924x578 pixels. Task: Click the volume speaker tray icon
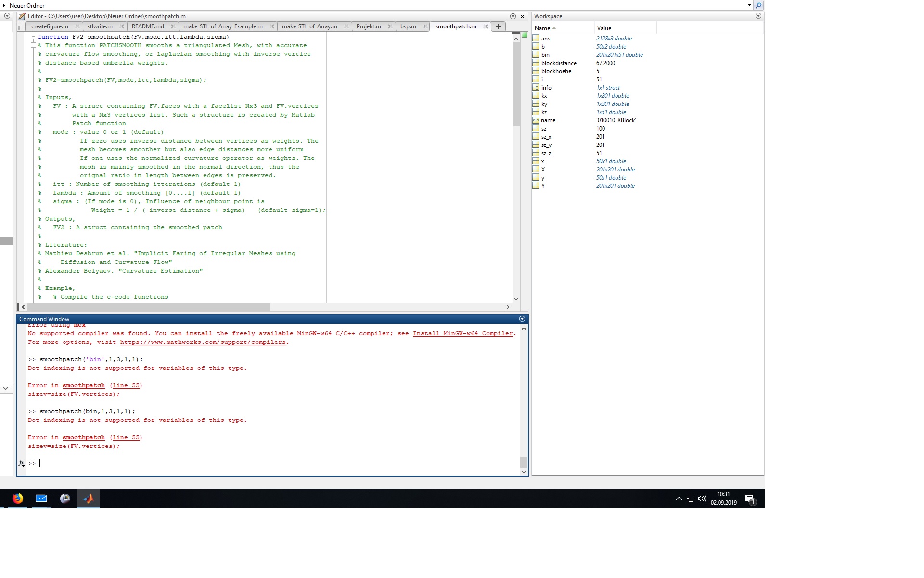[x=702, y=499]
